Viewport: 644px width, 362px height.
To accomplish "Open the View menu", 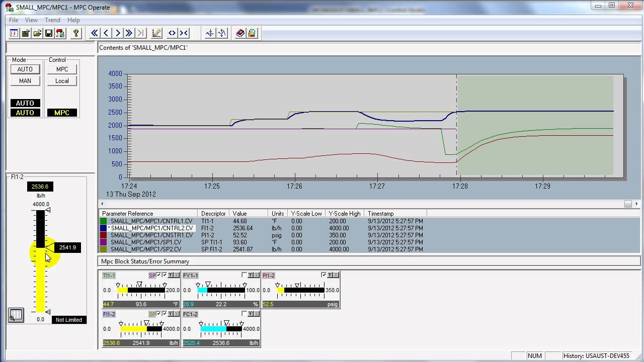I will [31, 20].
